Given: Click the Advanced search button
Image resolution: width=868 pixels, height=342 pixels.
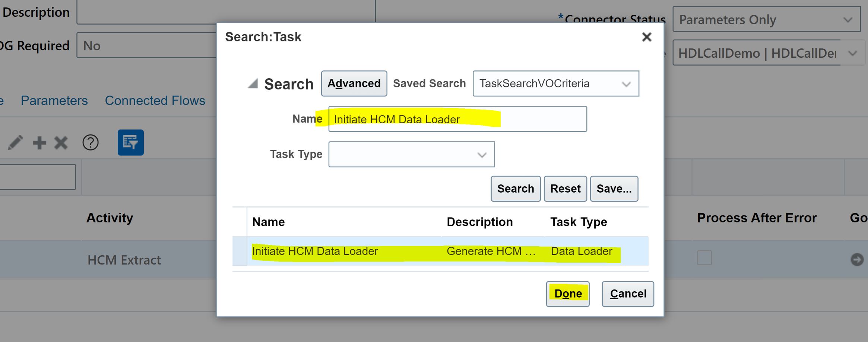Looking at the screenshot, I should (354, 83).
